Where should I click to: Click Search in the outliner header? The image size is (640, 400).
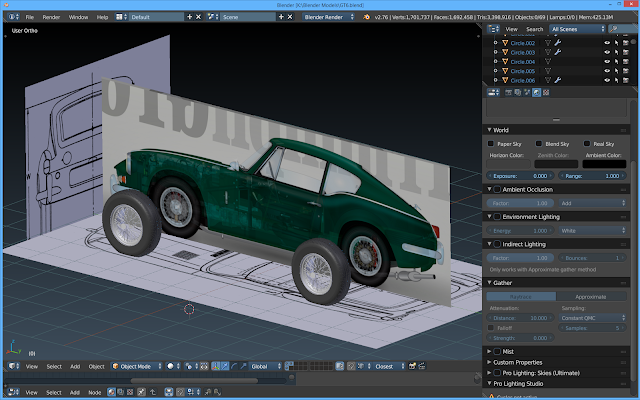coord(535,30)
